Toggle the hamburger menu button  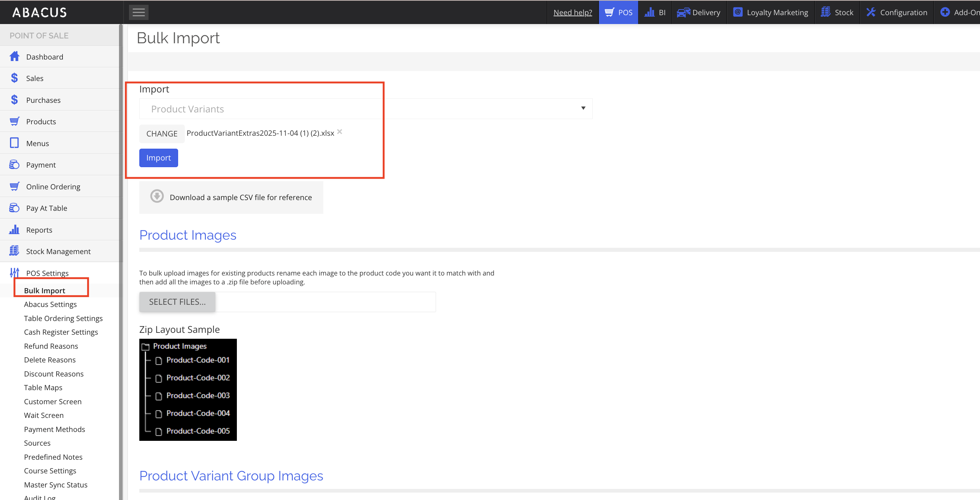pyautogui.click(x=139, y=12)
